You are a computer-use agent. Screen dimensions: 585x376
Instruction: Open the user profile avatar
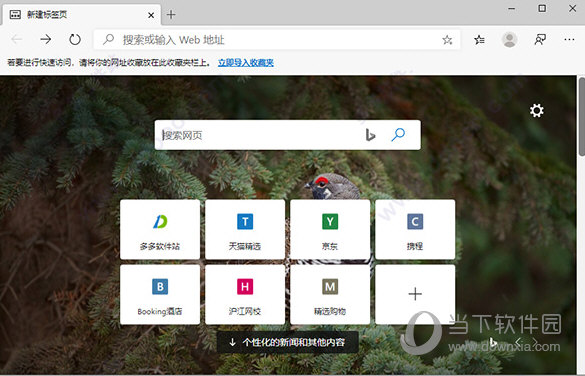(509, 39)
